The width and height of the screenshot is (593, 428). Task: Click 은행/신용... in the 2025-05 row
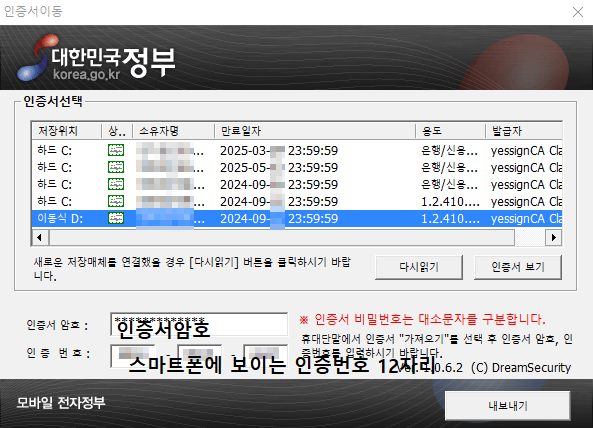[x=450, y=167]
